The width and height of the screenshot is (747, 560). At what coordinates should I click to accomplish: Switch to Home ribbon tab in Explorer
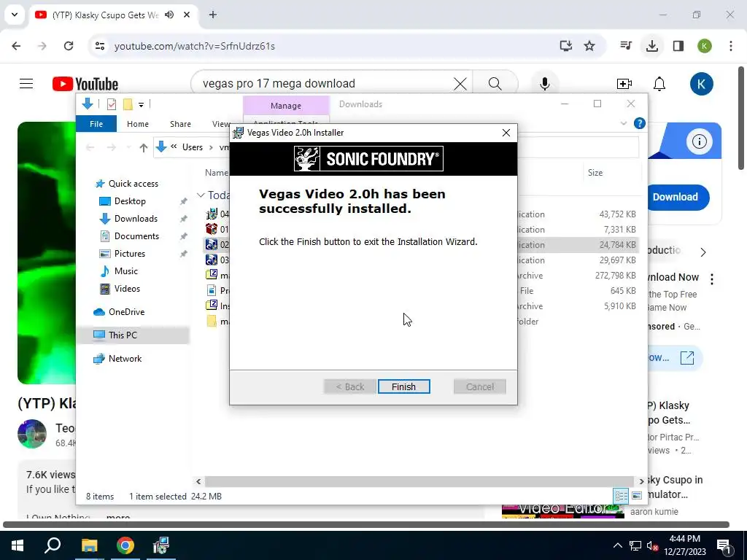[138, 124]
